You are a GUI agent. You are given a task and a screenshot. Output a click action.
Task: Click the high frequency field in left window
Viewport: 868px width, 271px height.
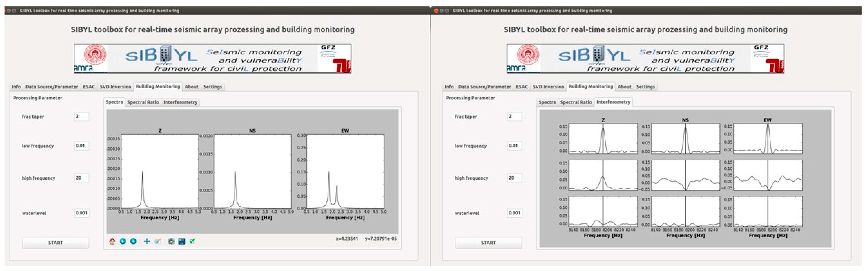click(81, 178)
